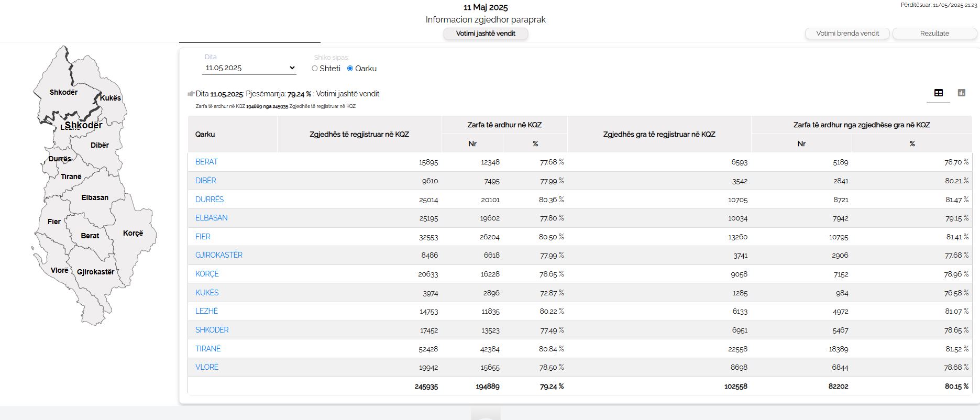Open the VLORË county link
Viewport: 980px width, 420px height.
[207, 367]
